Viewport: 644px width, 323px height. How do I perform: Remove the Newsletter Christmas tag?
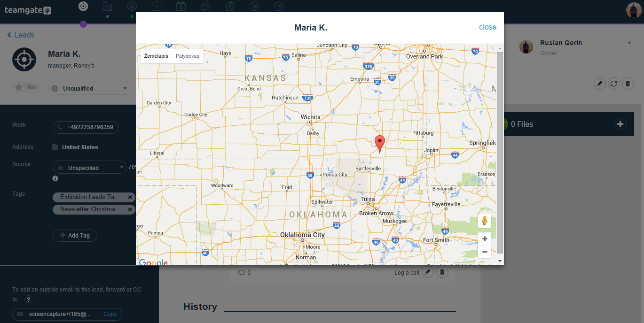click(130, 209)
